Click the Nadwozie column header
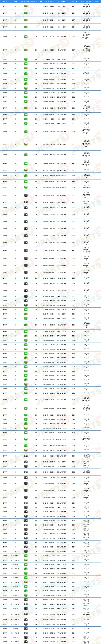101x644 pixels. [73, 1]
